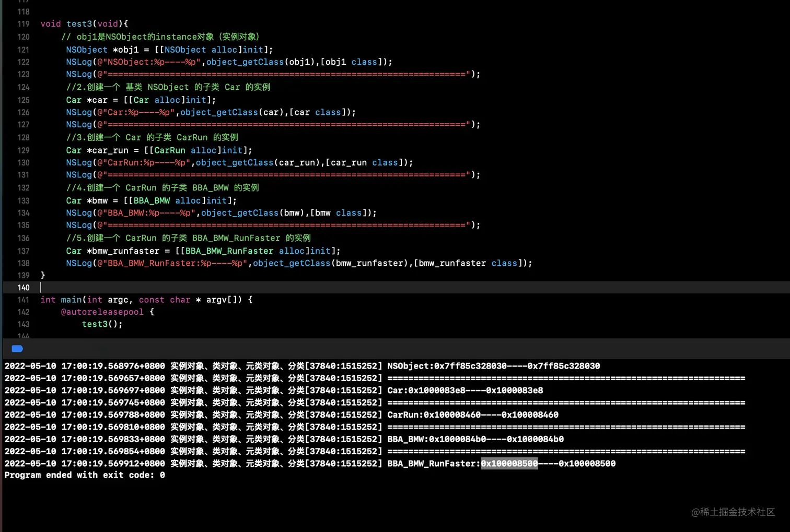Click gutter line number 137
This screenshot has height=532, width=790.
[x=24, y=251]
